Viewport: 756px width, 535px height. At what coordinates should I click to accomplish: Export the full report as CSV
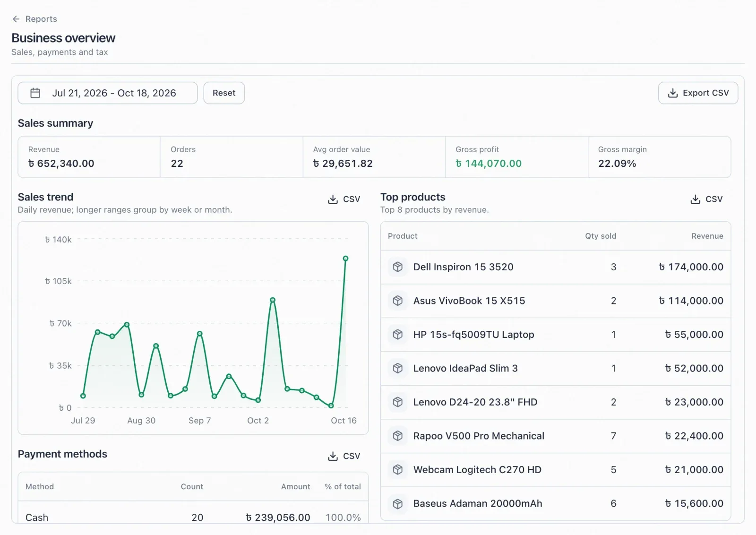point(698,93)
